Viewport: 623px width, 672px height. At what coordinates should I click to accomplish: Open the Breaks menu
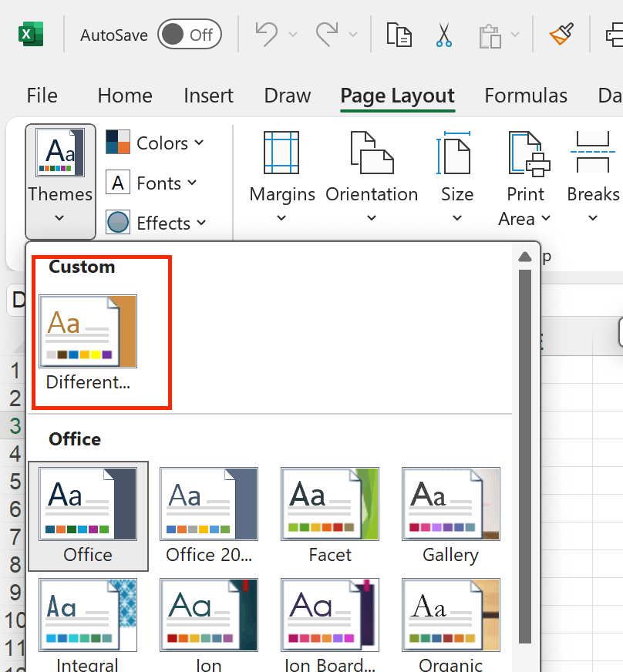(x=593, y=177)
